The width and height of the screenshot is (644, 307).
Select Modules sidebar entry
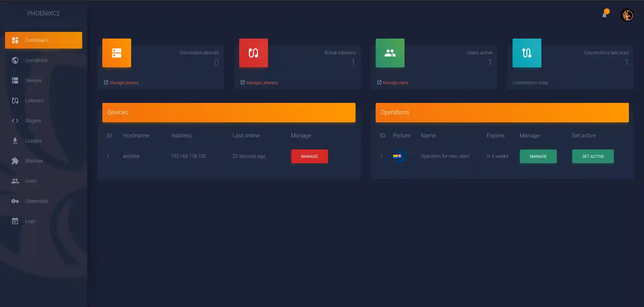click(44, 161)
